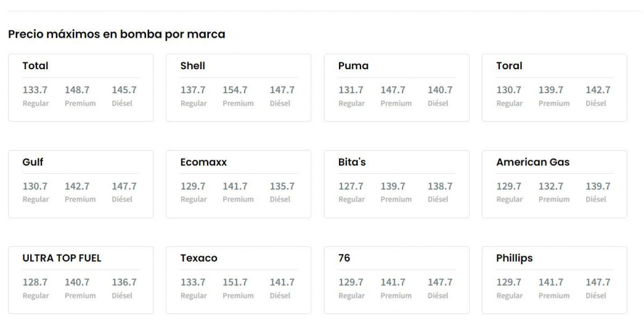Select the Texaco brand name
Screen dimensions: 644x333
[199, 258]
